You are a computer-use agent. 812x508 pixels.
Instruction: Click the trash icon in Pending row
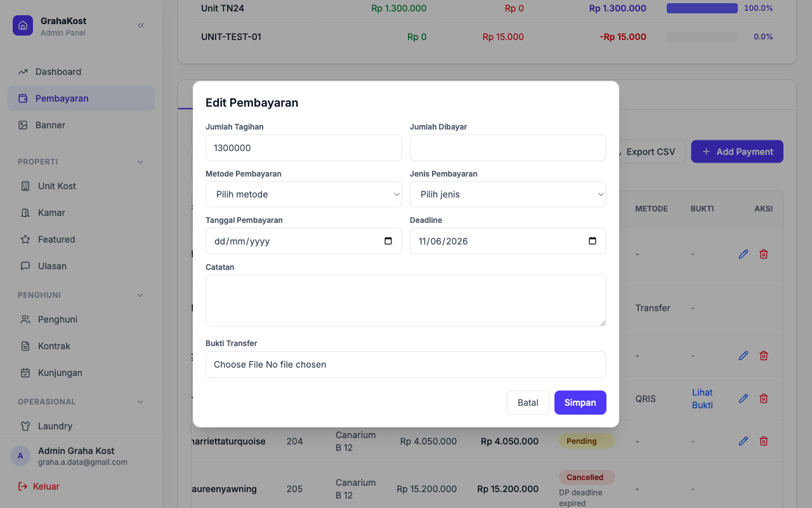(x=764, y=441)
